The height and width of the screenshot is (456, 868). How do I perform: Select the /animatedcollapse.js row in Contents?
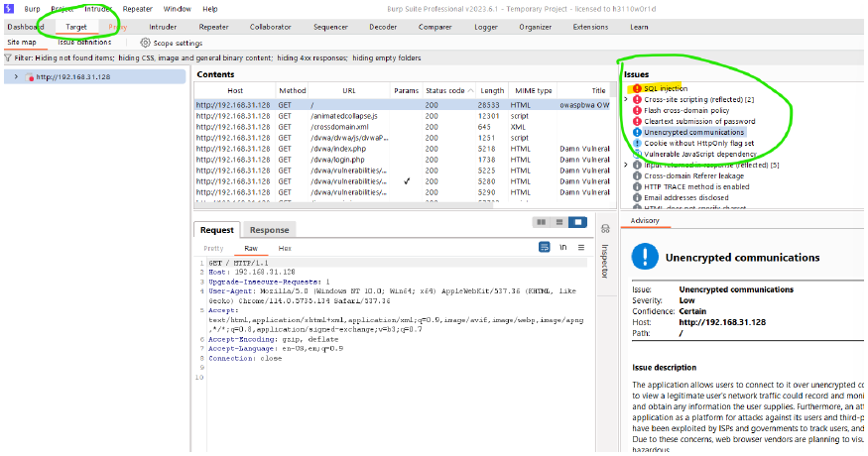[x=402, y=116]
